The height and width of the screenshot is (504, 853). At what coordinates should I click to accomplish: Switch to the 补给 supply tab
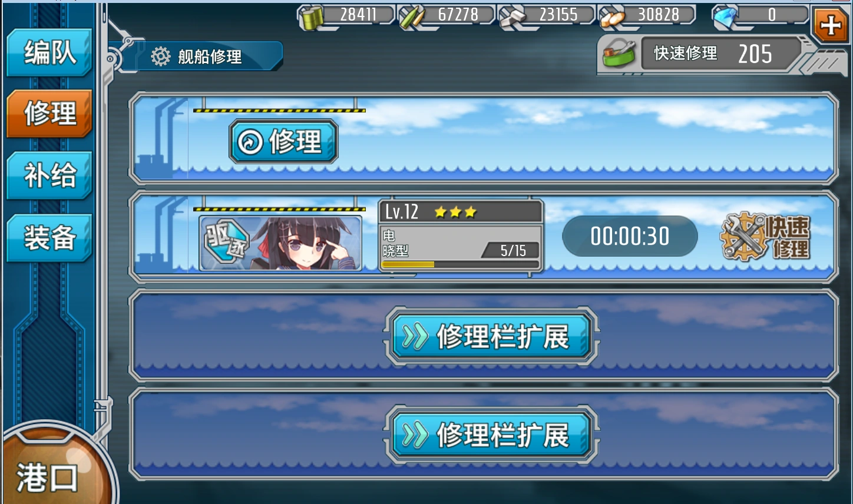(x=49, y=175)
